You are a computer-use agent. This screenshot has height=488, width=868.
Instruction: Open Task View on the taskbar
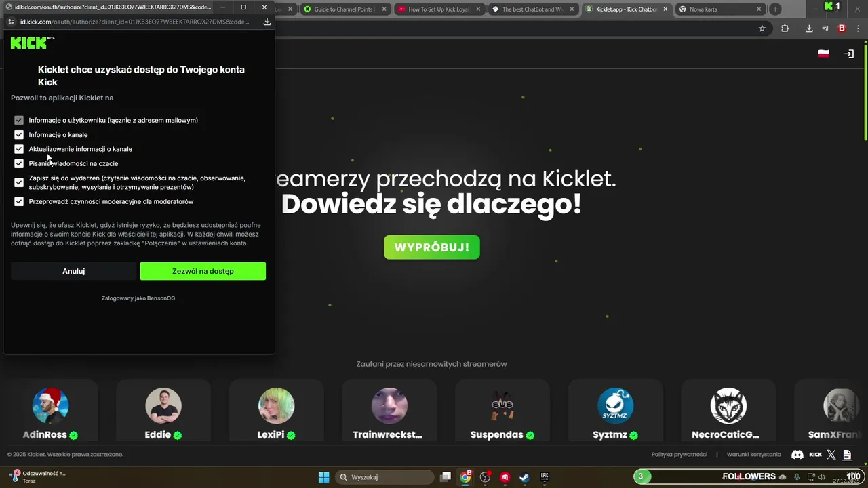(446, 477)
